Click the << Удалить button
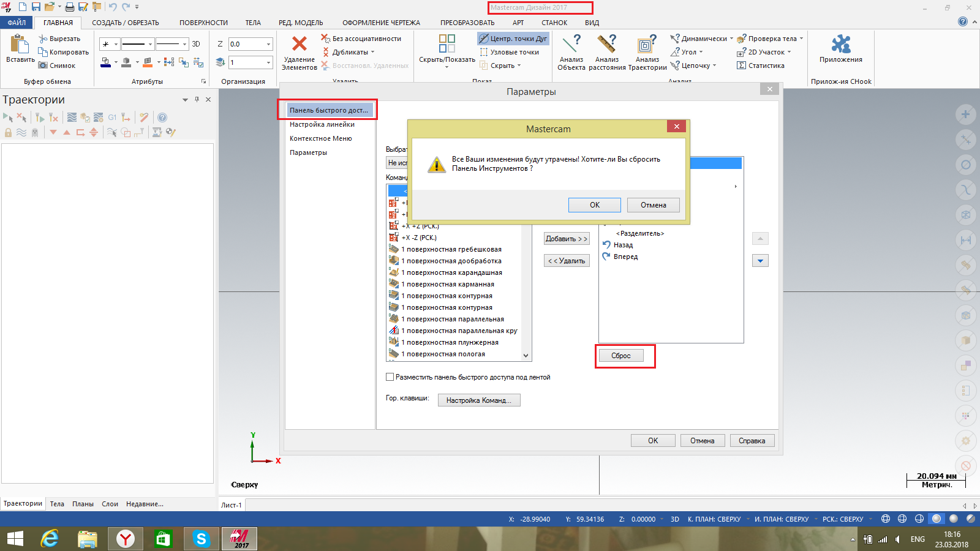Image resolution: width=980 pixels, height=551 pixels. pos(567,261)
